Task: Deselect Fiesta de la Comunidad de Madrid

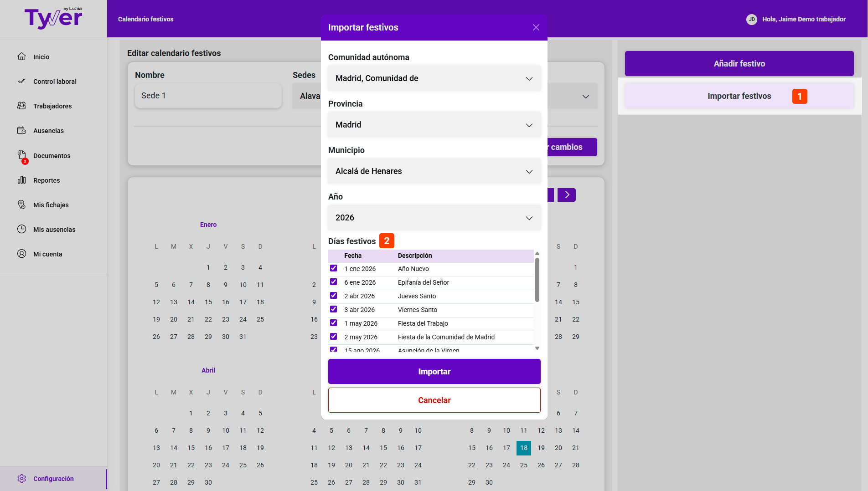Action: click(334, 337)
